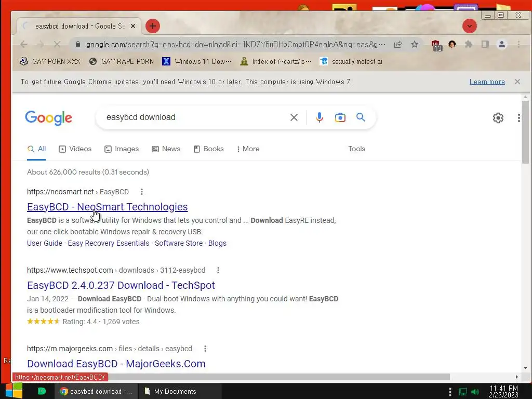Open Google quick settings gear

(498, 118)
